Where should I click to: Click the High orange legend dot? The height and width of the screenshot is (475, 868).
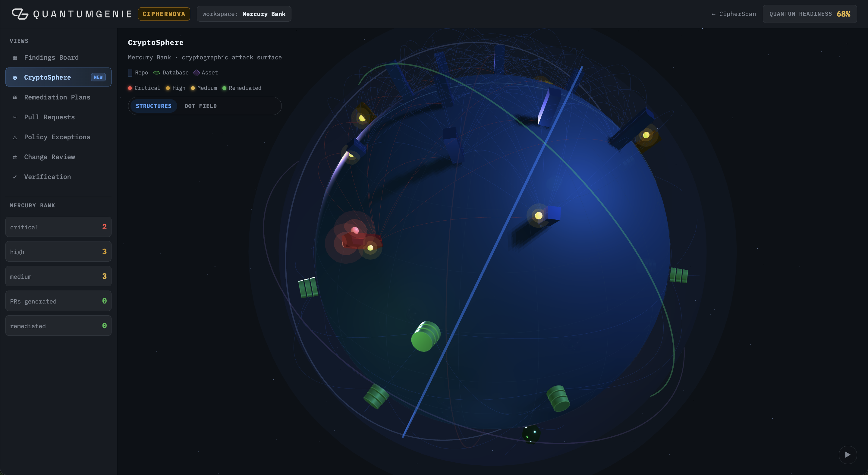[x=168, y=88]
